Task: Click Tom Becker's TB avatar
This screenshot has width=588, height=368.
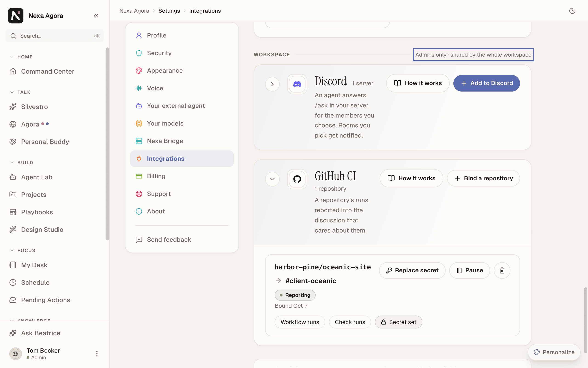Action: [x=16, y=354]
